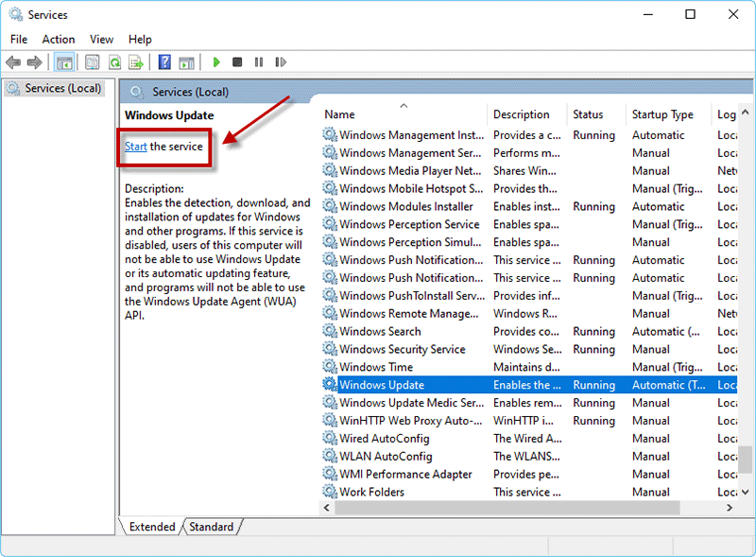
Task: Click gear icon beside Windows Security Service
Action: pyautogui.click(x=330, y=349)
